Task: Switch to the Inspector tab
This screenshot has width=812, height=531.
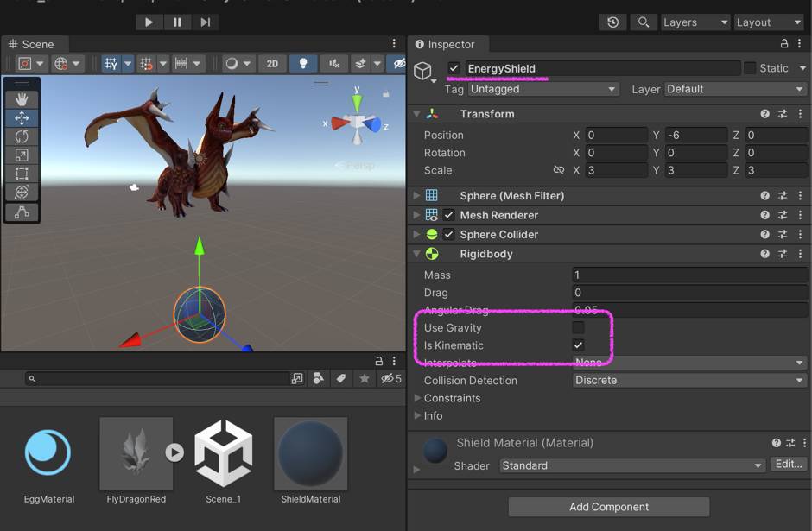Action: click(x=444, y=44)
